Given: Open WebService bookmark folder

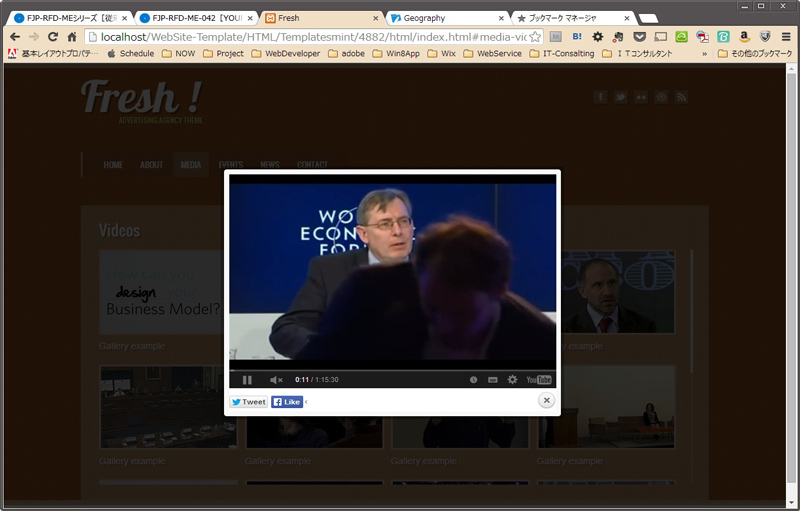Looking at the screenshot, I should tap(493, 54).
